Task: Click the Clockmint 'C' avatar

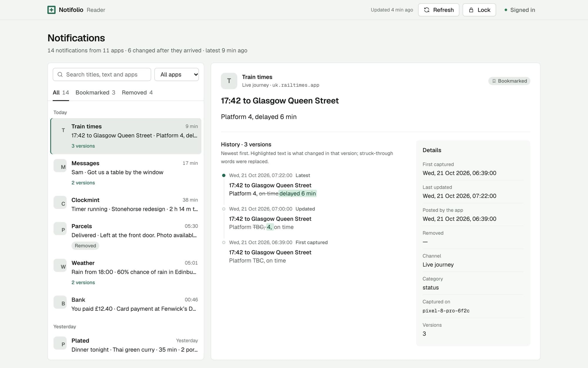Action: (x=60, y=202)
